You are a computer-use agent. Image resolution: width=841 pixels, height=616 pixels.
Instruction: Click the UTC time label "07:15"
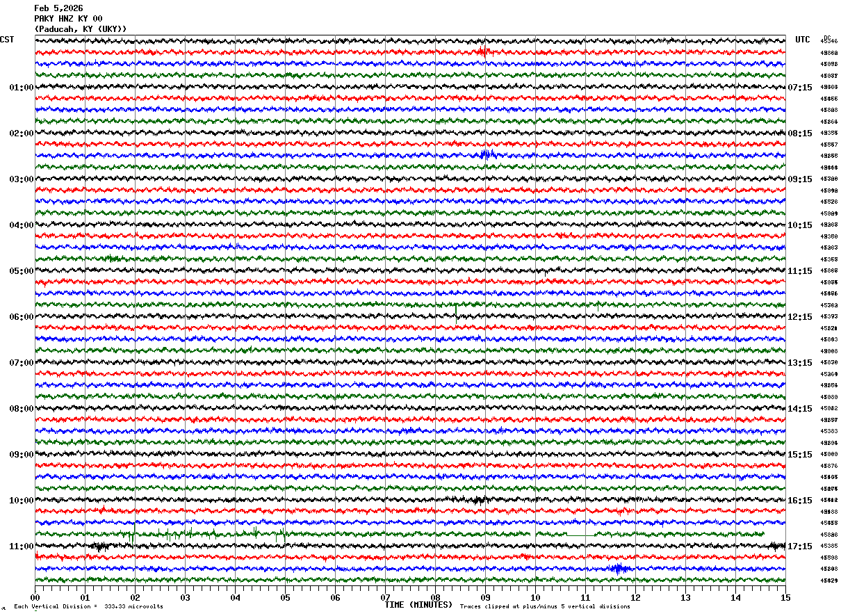click(800, 88)
